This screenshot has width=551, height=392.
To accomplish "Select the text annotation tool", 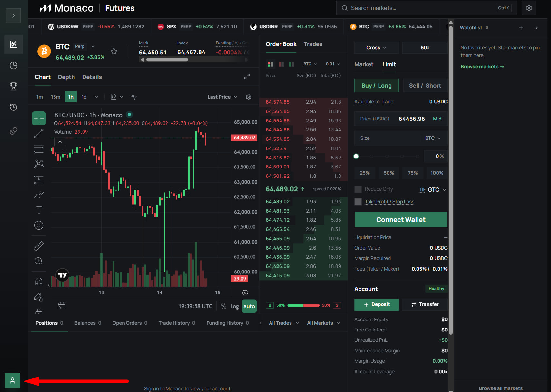I will pyautogui.click(x=39, y=210).
